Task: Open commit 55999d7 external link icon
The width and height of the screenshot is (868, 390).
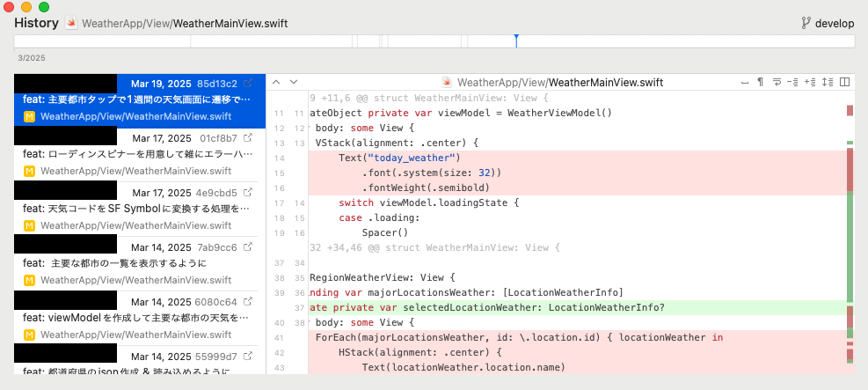Action: 249,356
